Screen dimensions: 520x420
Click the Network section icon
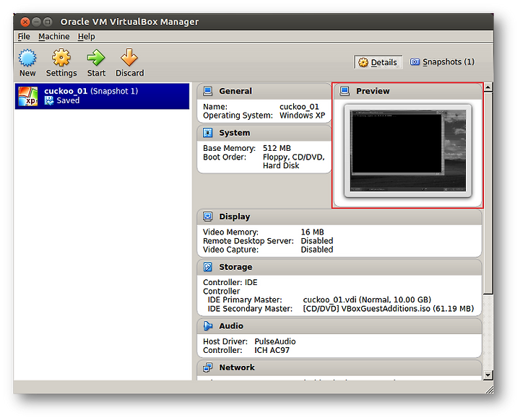[x=208, y=367]
